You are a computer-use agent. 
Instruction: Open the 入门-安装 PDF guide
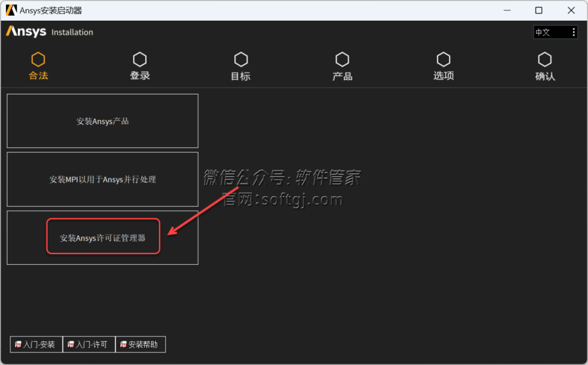(36, 344)
